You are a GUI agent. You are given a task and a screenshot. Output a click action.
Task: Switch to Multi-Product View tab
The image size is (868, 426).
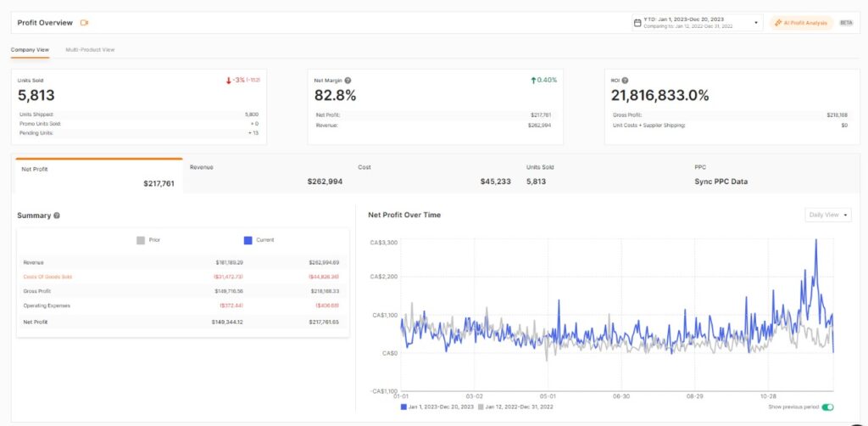[x=90, y=50]
